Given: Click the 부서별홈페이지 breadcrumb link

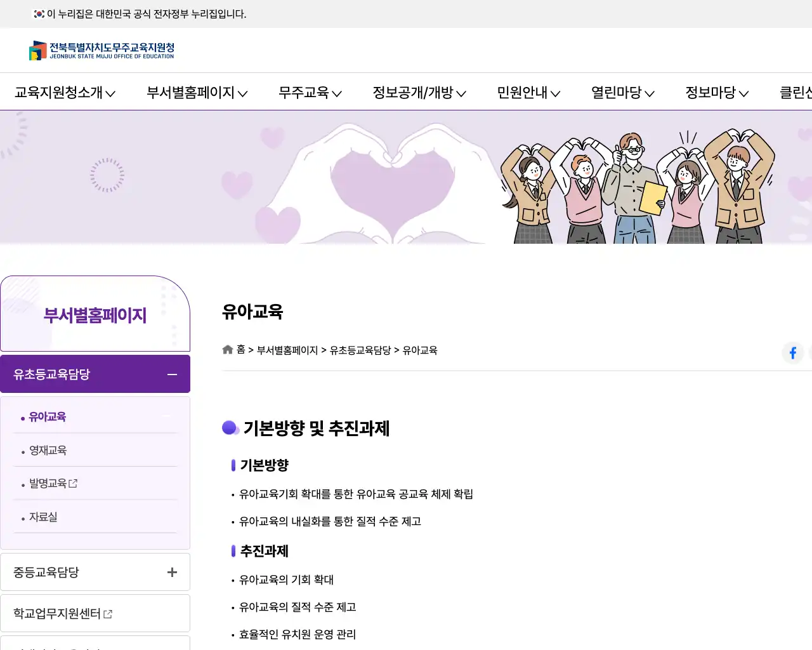Looking at the screenshot, I should tap(288, 350).
